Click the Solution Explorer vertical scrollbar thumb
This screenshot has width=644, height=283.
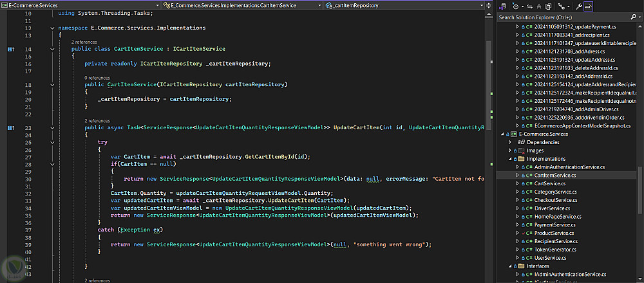pyautogui.click(x=640, y=190)
